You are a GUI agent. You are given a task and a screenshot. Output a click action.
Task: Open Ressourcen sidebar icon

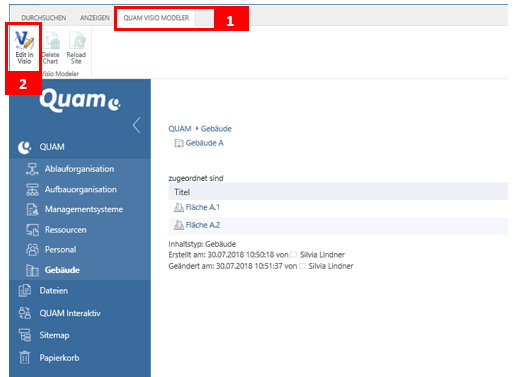[32, 230]
